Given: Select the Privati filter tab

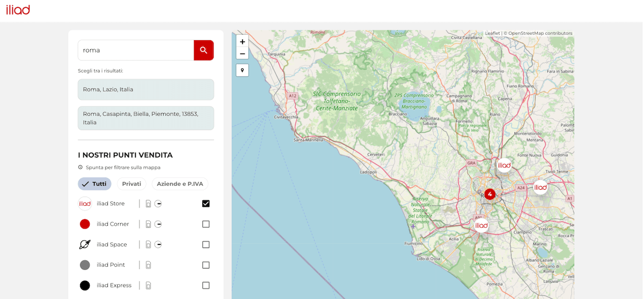Looking at the screenshot, I should pyautogui.click(x=131, y=184).
